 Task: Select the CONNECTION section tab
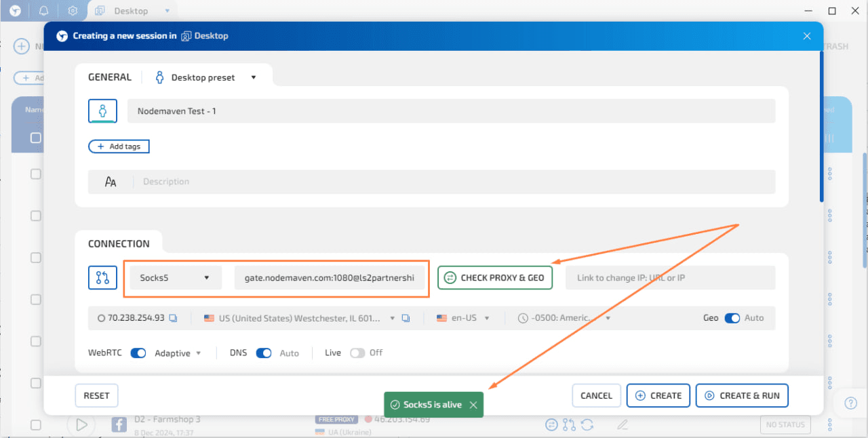[119, 243]
